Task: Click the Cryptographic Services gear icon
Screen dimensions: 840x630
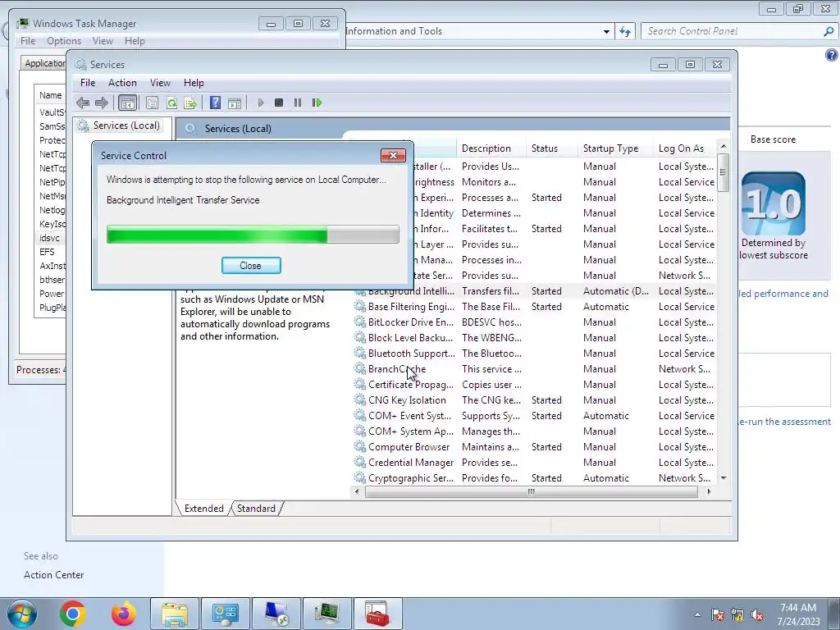Action: click(x=360, y=477)
